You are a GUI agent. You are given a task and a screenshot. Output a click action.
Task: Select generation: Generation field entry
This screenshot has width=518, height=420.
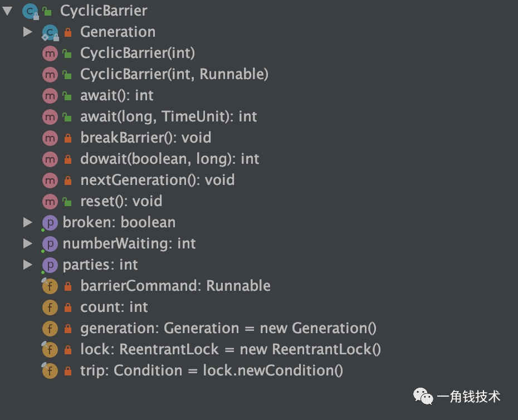pyautogui.click(x=228, y=329)
